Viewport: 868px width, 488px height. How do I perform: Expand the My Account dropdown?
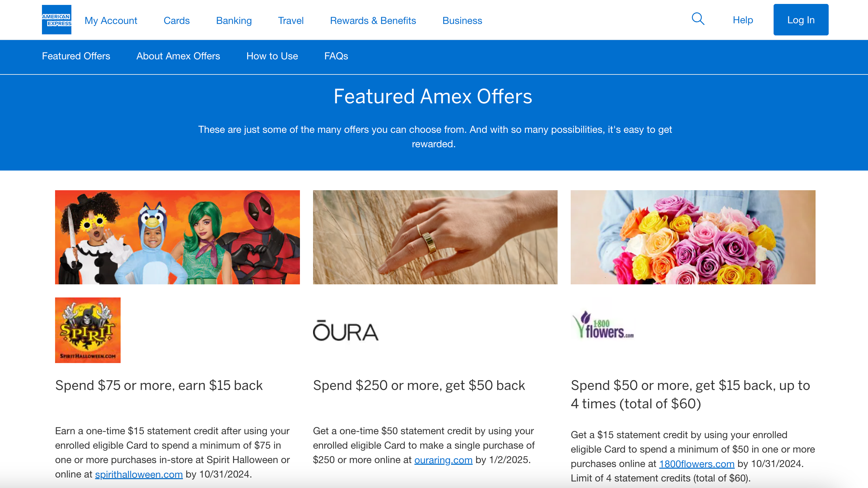(110, 20)
